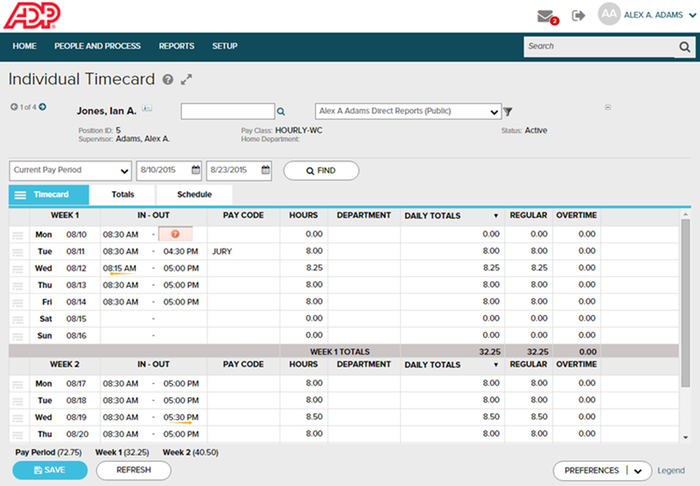Open the filter funnel icon
The image size is (700, 486).
click(x=508, y=112)
